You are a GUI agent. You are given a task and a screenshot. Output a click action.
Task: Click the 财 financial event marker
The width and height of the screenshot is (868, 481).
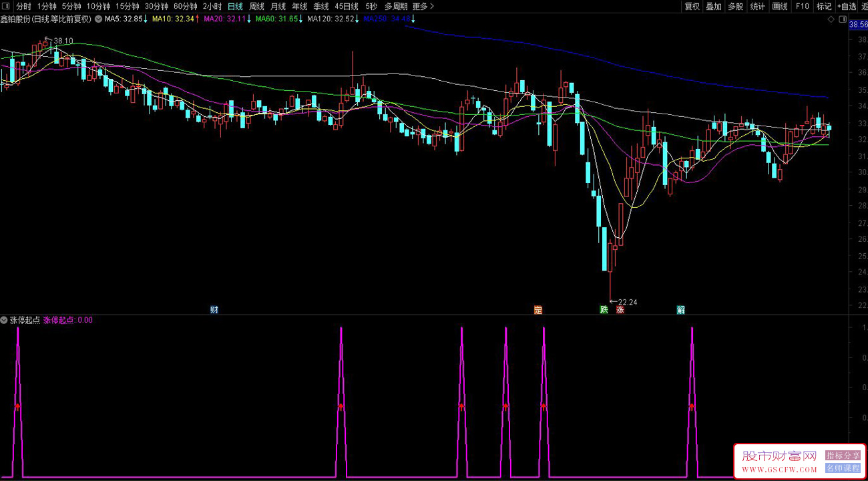(x=214, y=310)
